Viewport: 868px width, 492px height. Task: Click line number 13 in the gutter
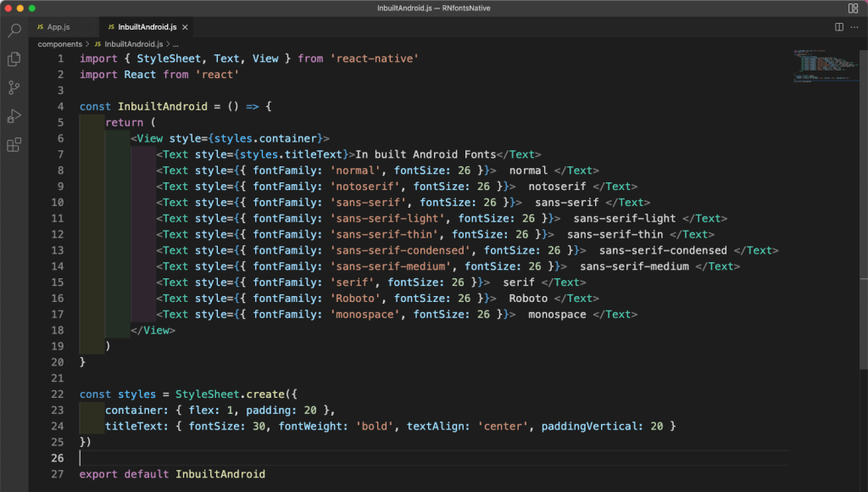pyautogui.click(x=57, y=250)
